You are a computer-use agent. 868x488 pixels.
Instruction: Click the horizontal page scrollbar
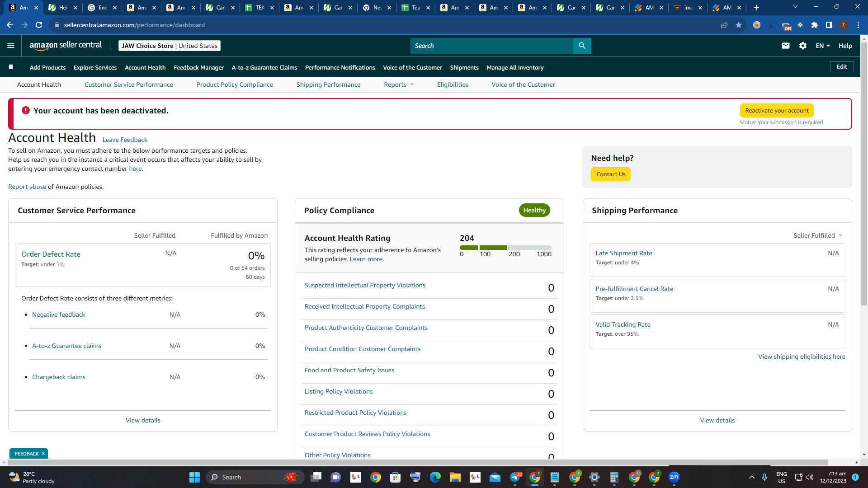[418, 462]
